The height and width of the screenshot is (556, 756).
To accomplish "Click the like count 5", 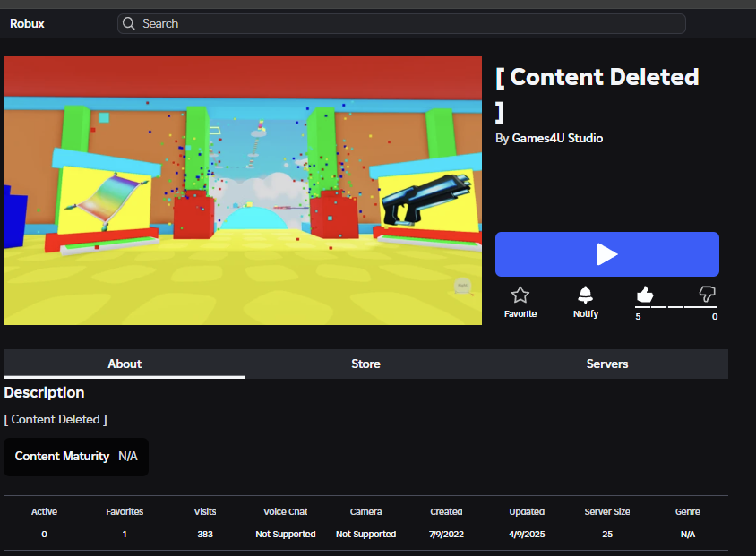I will pyautogui.click(x=638, y=317).
